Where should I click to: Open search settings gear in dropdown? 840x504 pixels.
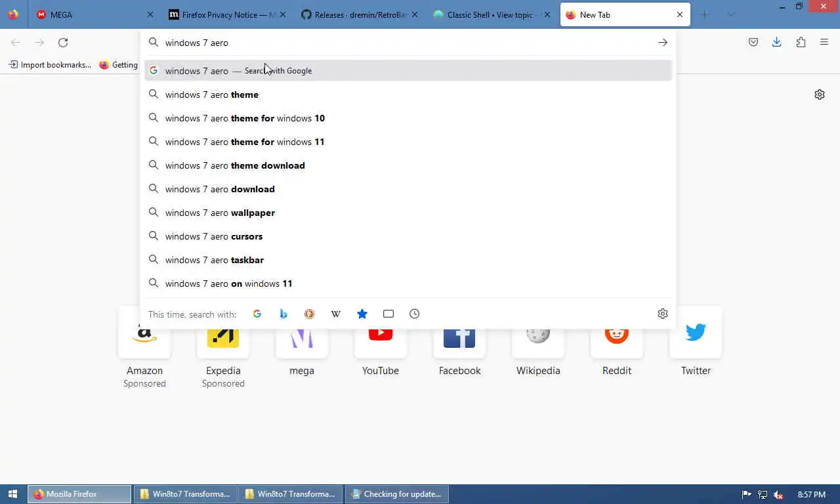tap(663, 314)
